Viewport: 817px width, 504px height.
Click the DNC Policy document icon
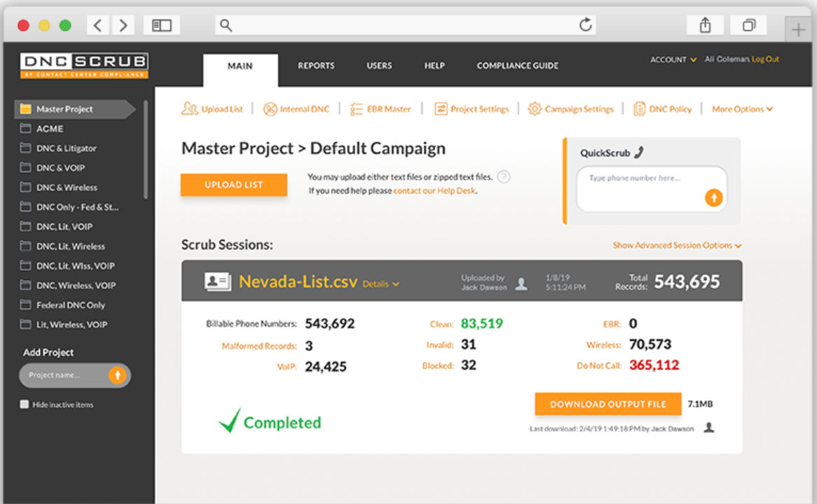[639, 109]
